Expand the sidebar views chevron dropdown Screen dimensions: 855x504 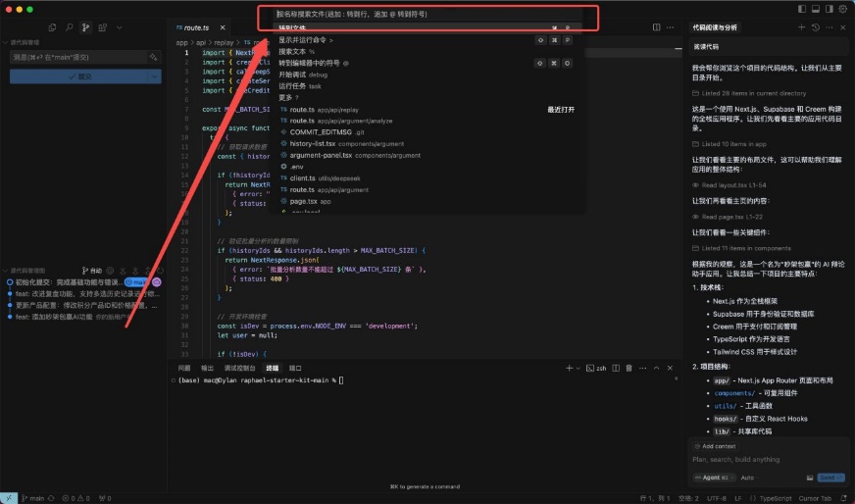click(x=120, y=27)
